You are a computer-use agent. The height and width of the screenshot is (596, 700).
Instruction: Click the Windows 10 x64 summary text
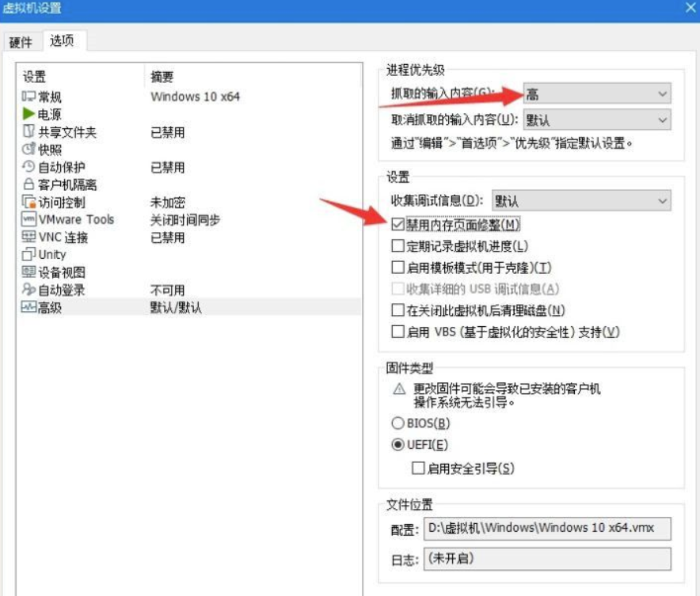pos(195,97)
